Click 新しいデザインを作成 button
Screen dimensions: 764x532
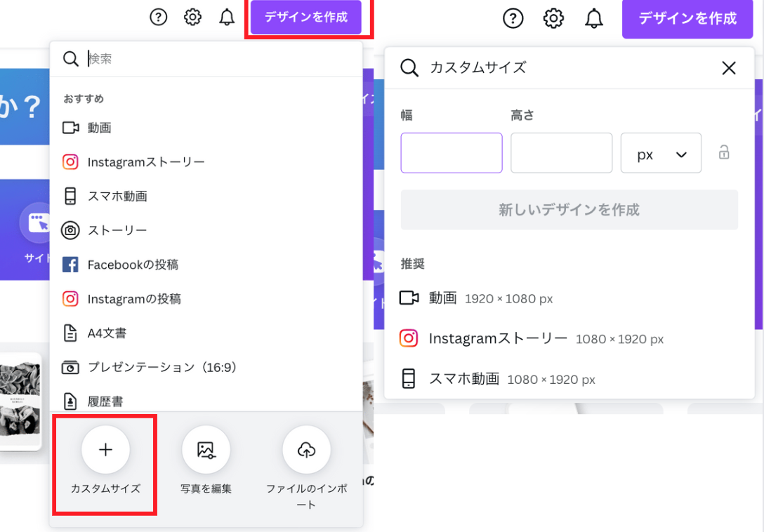(569, 210)
